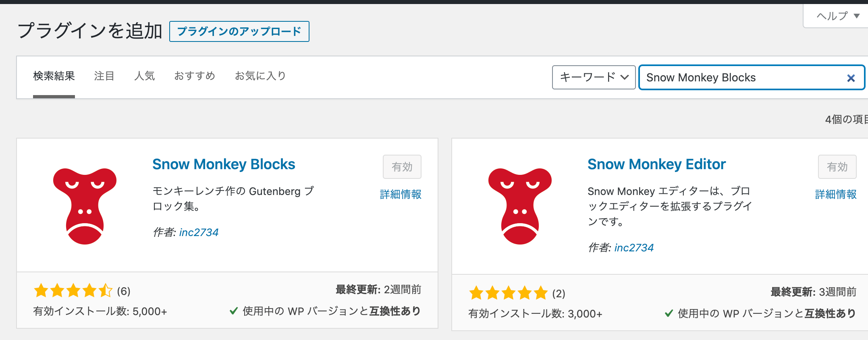Open the Snow Monkey Blocks title link
This screenshot has width=868, height=340.
point(224,164)
